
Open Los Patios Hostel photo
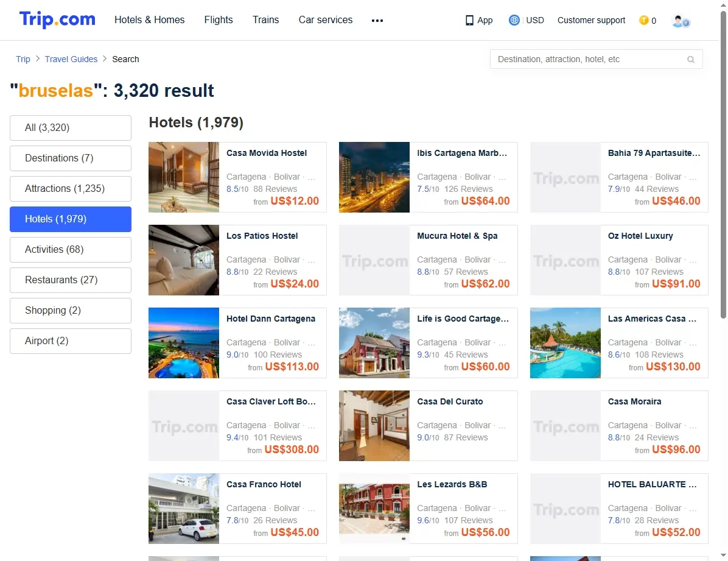pos(184,260)
